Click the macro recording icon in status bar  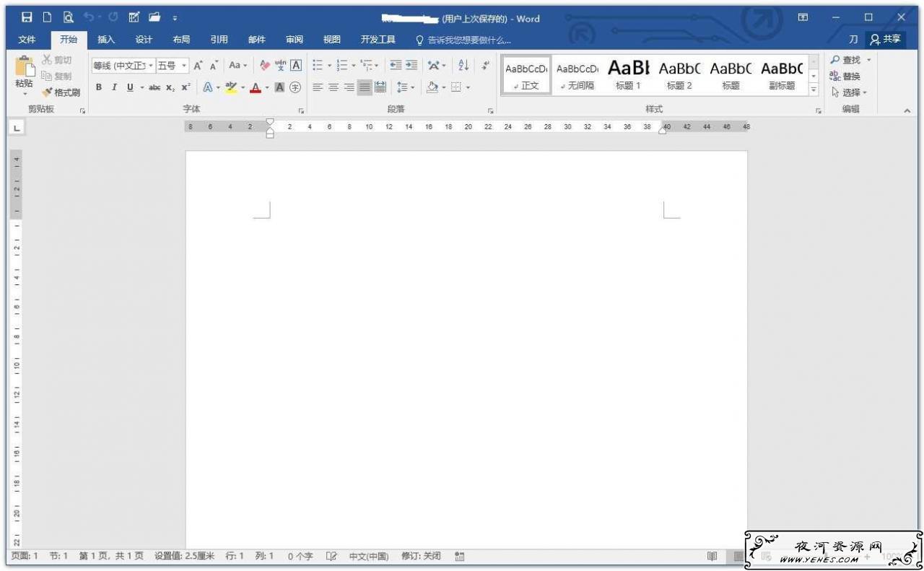[x=460, y=557]
